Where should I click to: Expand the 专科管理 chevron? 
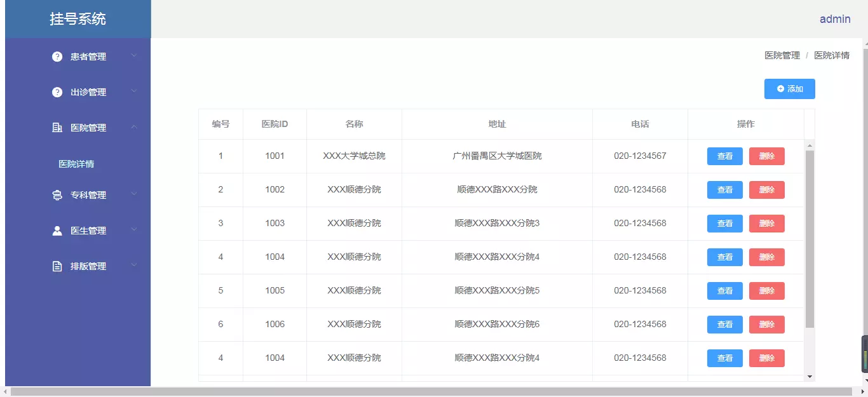click(x=134, y=194)
